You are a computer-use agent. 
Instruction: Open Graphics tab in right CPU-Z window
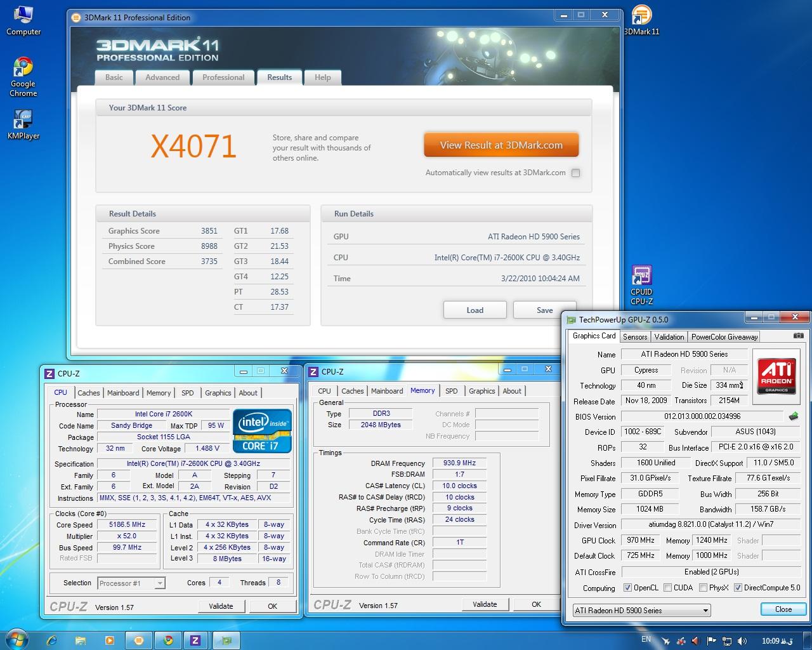pyautogui.click(x=482, y=391)
